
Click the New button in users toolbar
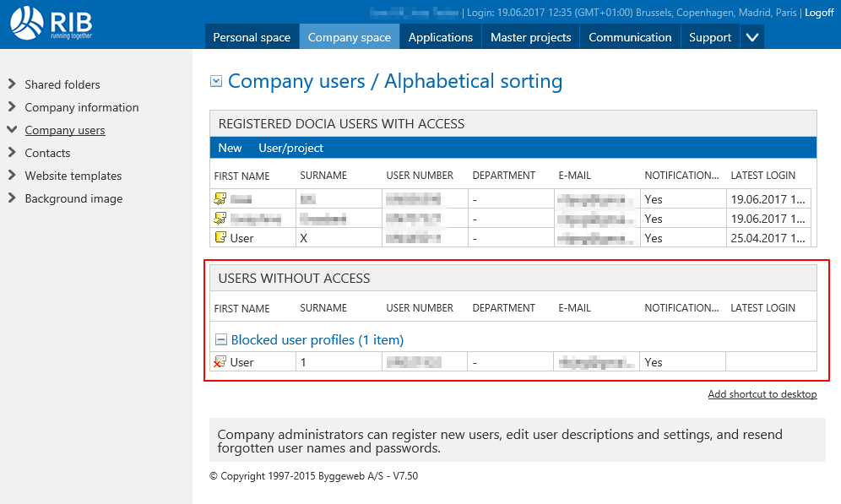click(x=230, y=148)
